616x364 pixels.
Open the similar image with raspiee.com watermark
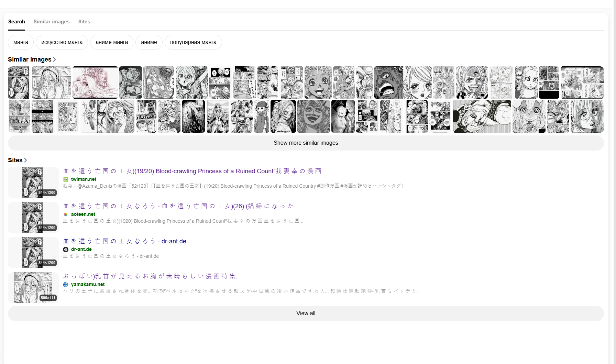(x=283, y=116)
